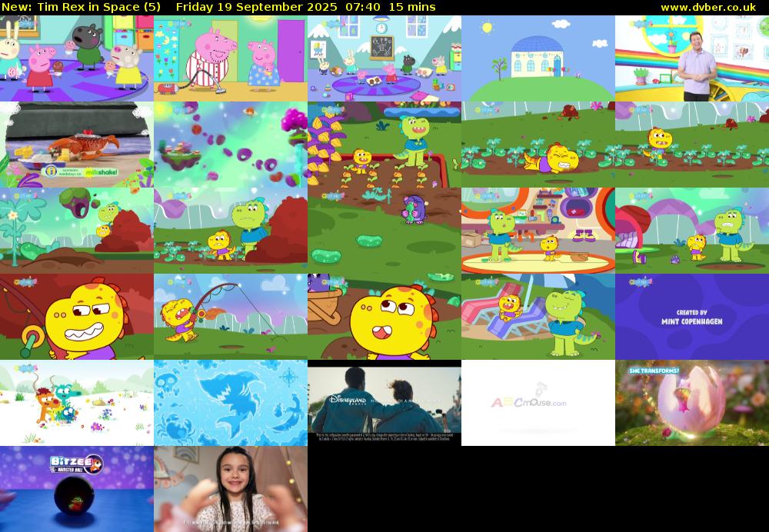Click the presenter with rainbow background thumbnail
Viewport: 769px width, 532px height.
[691, 58]
